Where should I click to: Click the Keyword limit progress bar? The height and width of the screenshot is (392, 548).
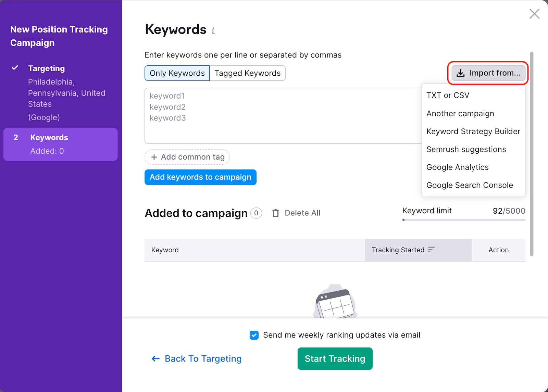click(464, 220)
